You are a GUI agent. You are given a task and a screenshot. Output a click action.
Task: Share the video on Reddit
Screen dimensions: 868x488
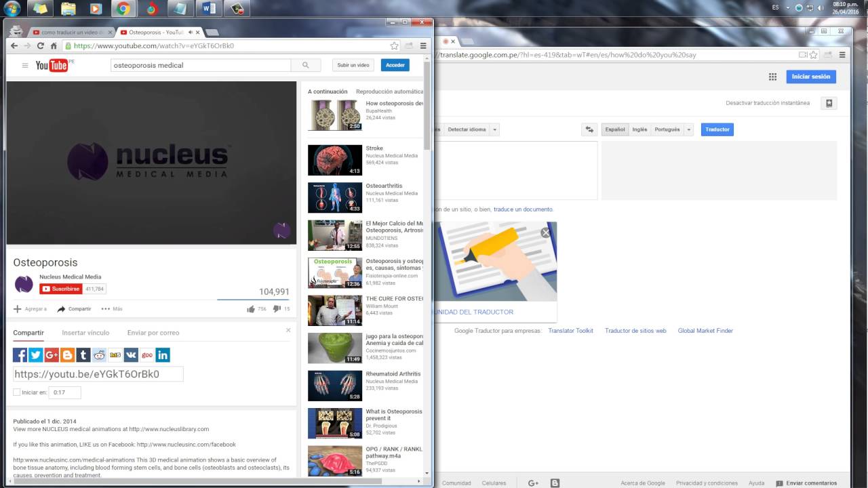(x=100, y=354)
